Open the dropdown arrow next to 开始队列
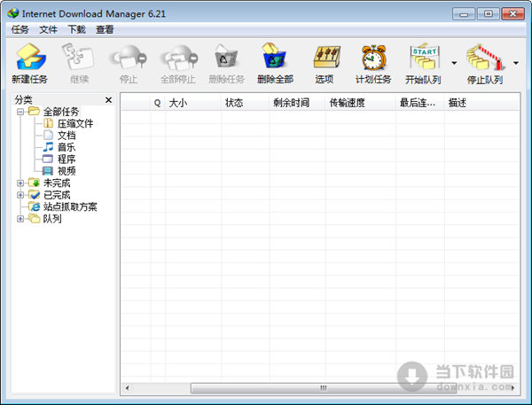Image resolution: width=532 pixels, height=405 pixels. [454, 63]
